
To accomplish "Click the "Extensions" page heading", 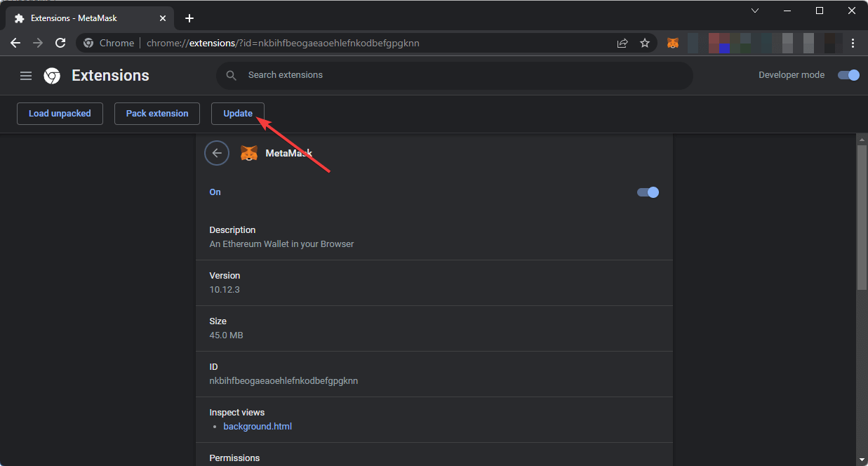I will tap(110, 76).
